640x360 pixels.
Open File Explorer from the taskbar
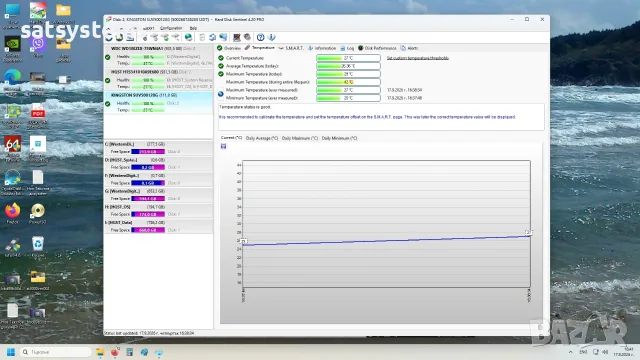pos(100,352)
